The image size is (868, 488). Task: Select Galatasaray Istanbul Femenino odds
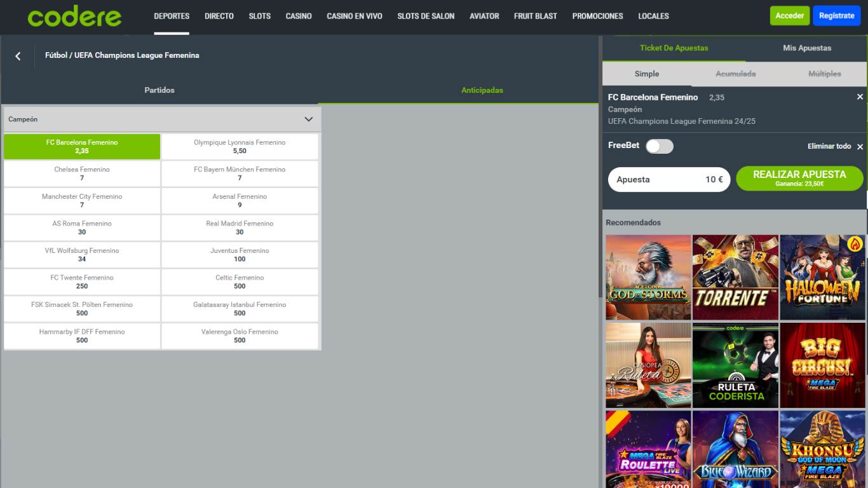pyautogui.click(x=240, y=309)
